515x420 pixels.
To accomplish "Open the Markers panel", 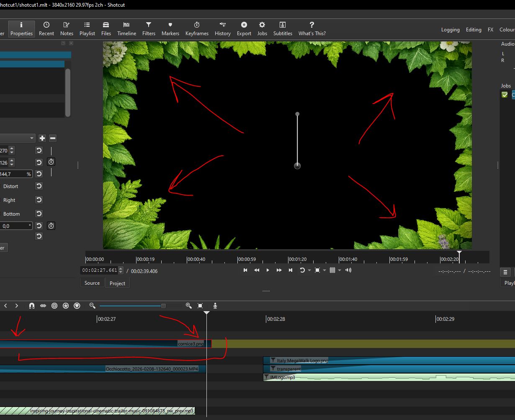I will coord(170,28).
